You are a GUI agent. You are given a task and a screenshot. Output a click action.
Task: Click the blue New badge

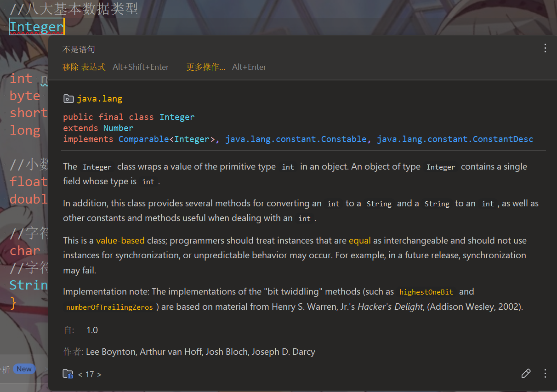point(24,369)
